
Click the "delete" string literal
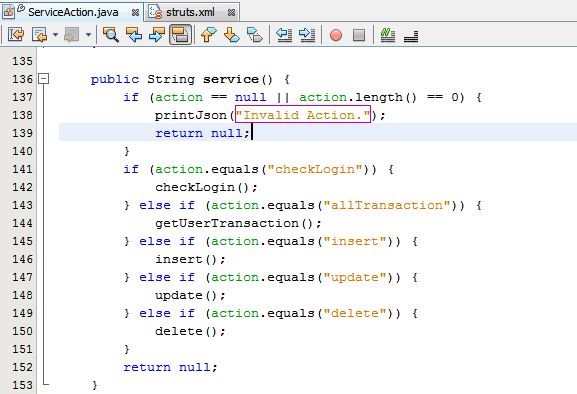(x=355, y=313)
